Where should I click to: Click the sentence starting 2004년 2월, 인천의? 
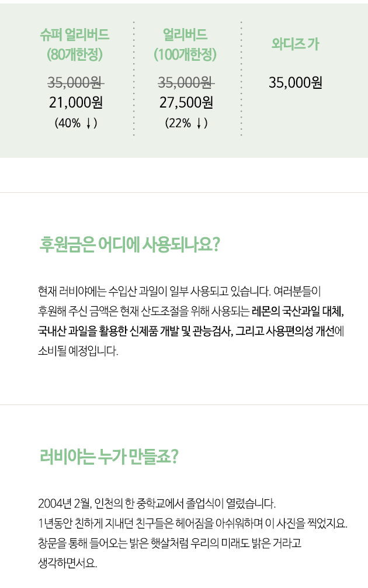(x=156, y=502)
